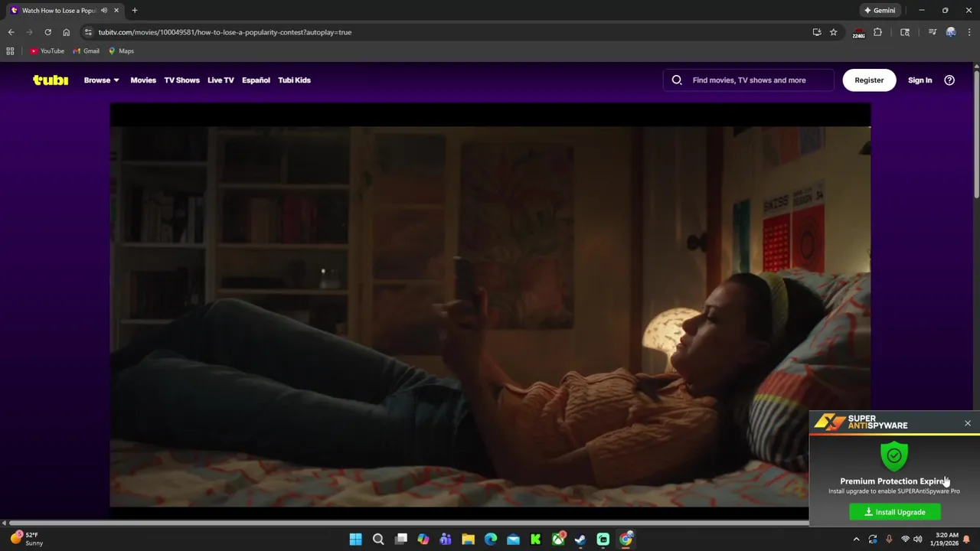Viewport: 980px width, 551px height.
Task: Open Windows taskbar Search
Action: click(x=378, y=539)
